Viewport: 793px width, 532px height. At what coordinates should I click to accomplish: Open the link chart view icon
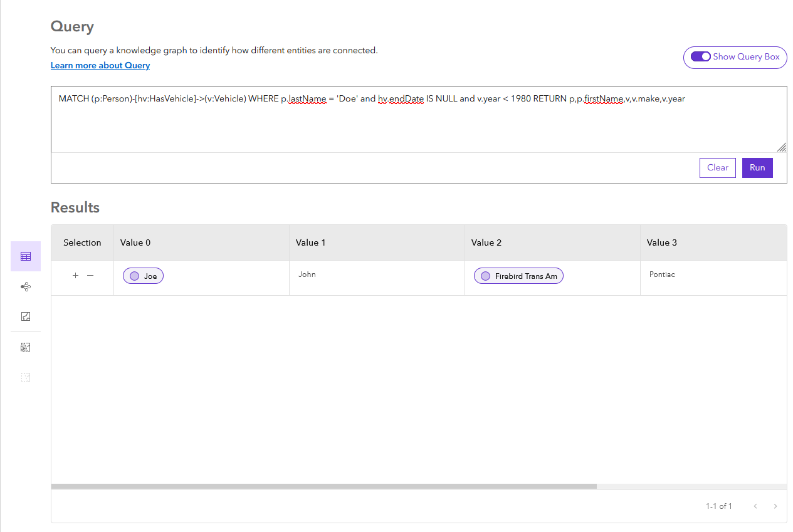[x=26, y=287]
